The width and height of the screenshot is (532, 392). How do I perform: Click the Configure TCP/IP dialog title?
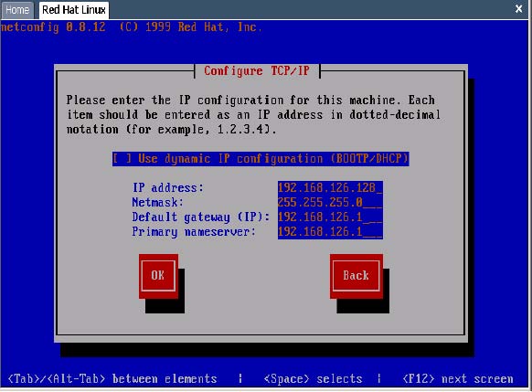[x=257, y=71]
